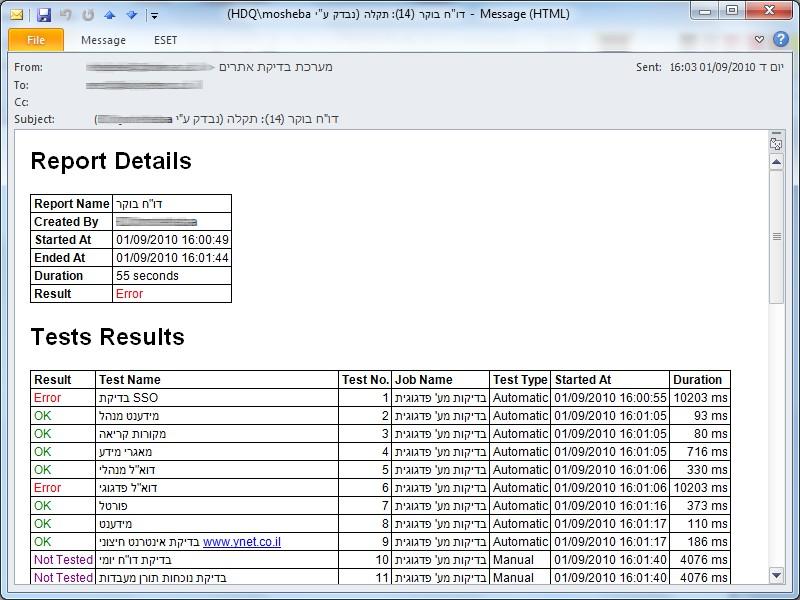Image resolution: width=800 pixels, height=600 pixels.
Task: Click the red Error value in Report Details
Action: click(130, 294)
